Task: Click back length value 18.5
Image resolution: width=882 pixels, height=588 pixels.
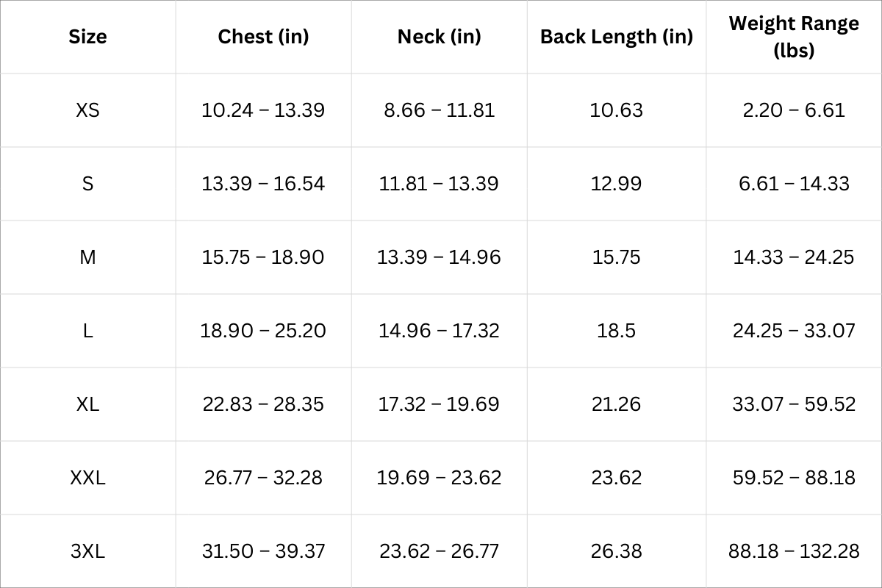Action: click(617, 331)
